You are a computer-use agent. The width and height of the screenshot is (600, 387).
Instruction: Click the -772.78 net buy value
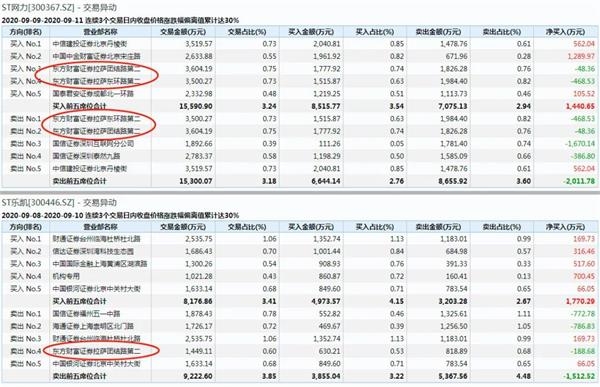click(x=583, y=314)
